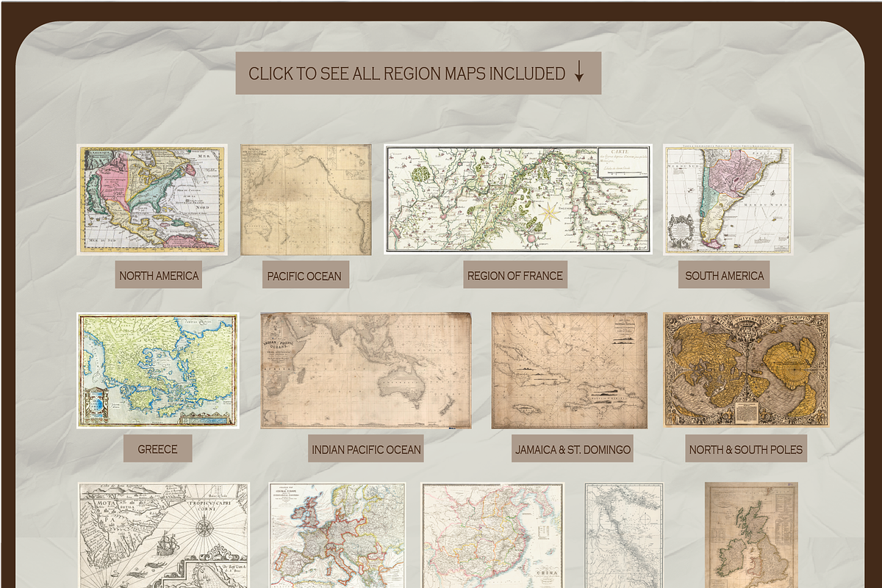Open the Greece map thumbnail
This screenshot has width=882, height=588.
(158, 370)
